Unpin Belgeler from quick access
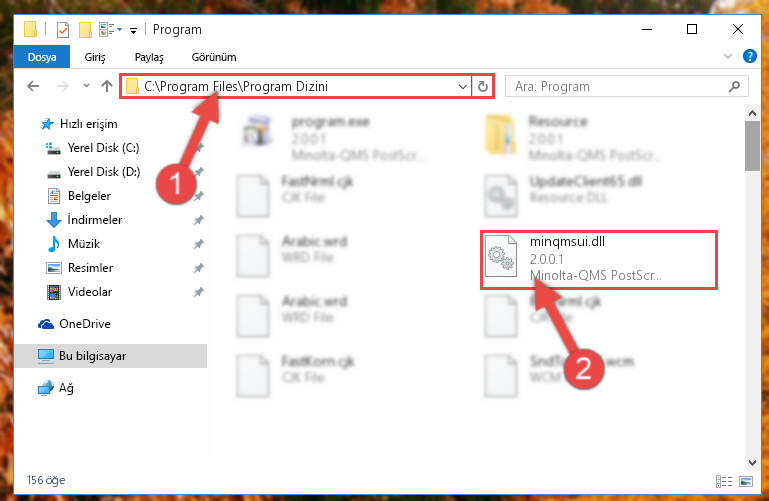Screen dimensions: 769x501 pyautogui.click(x=199, y=196)
